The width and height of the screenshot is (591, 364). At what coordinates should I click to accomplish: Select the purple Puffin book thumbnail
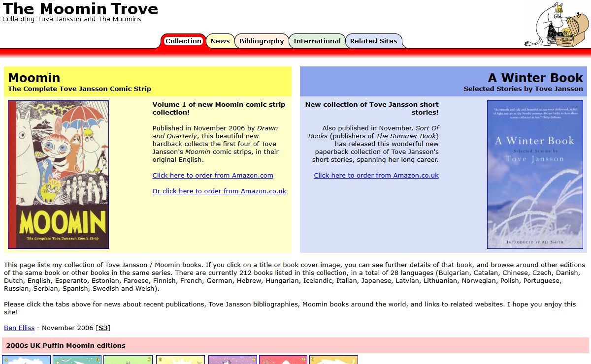coord(232,360)
